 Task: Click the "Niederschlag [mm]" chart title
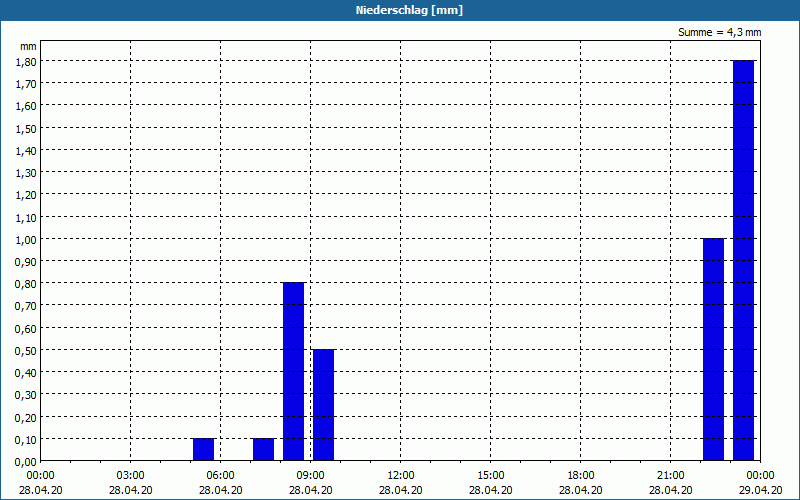[x=409, y=10]
